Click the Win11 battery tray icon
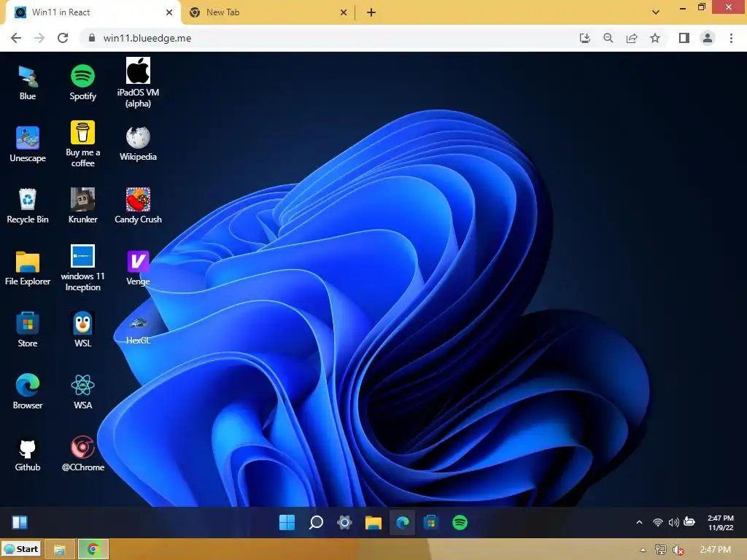 pos(689,521)
